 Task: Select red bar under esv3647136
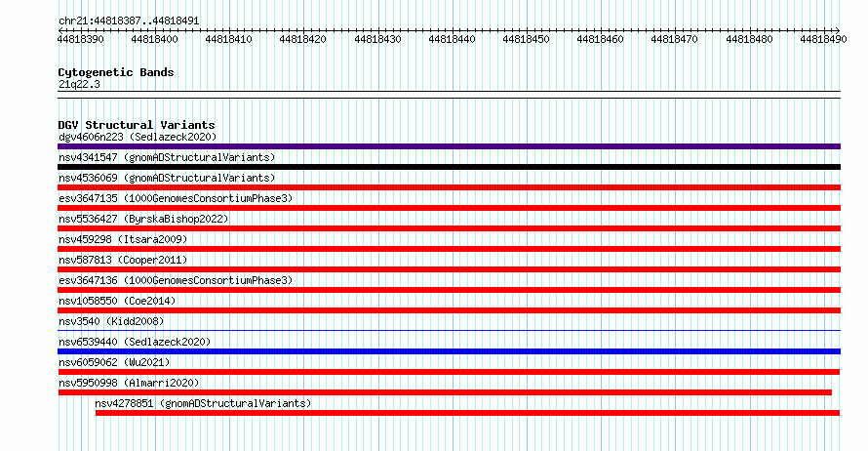click(x=449, y=290)
